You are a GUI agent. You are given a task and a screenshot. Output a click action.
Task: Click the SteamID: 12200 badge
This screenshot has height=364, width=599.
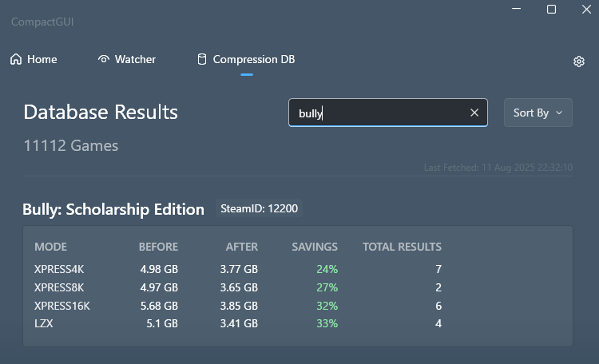(x=259, y=209)
